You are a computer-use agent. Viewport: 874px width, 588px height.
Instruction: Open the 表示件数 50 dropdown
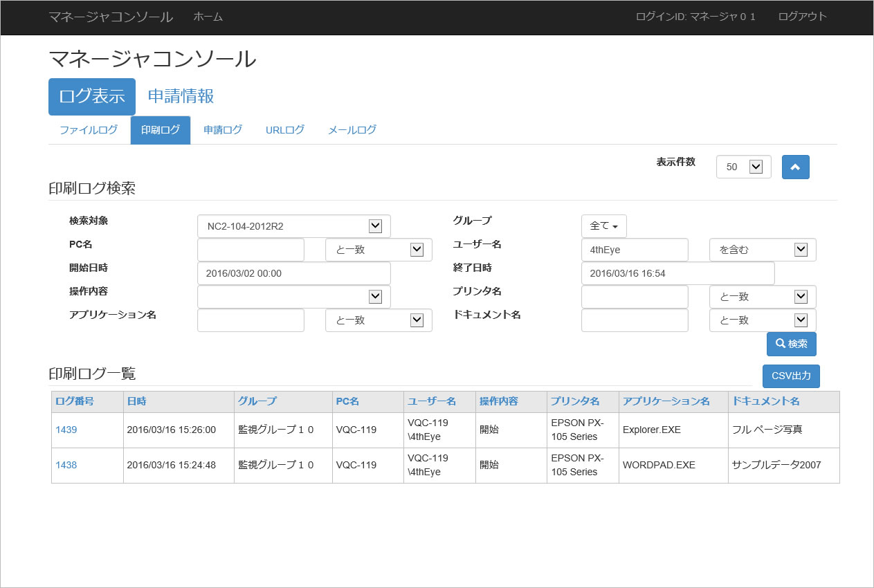click(x=743, y=167)
